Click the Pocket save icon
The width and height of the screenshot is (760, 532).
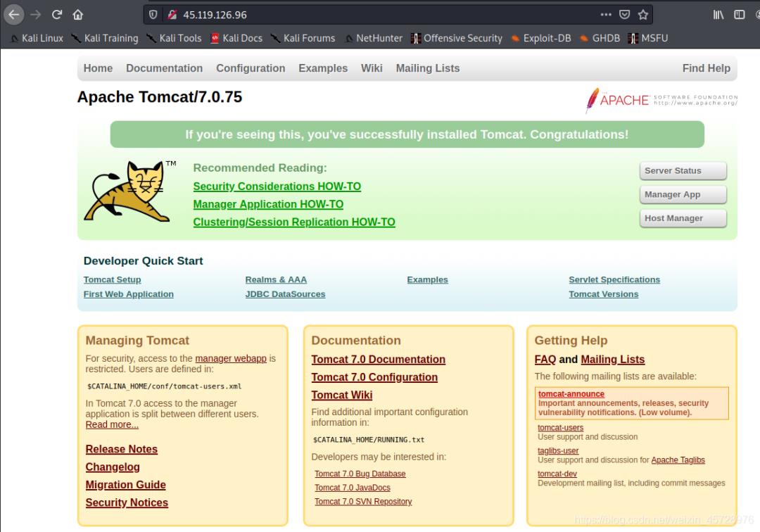point(625,15)
